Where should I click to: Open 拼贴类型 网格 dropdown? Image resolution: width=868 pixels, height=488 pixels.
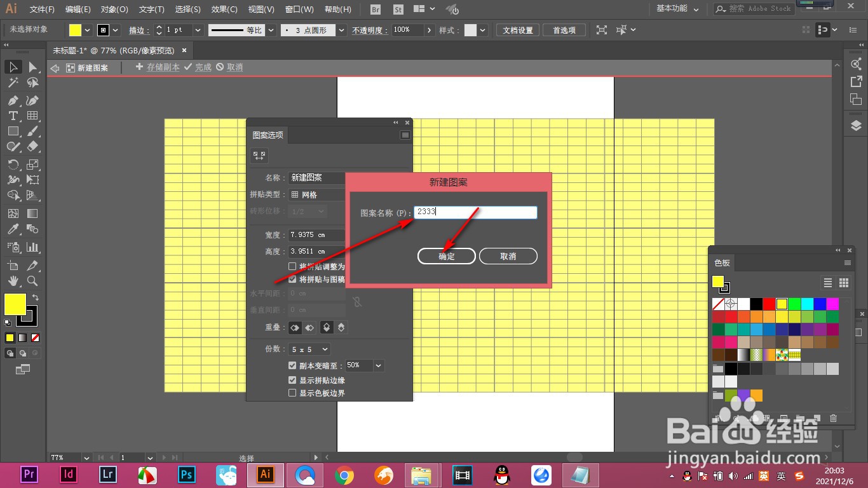[x=317, y=194]
